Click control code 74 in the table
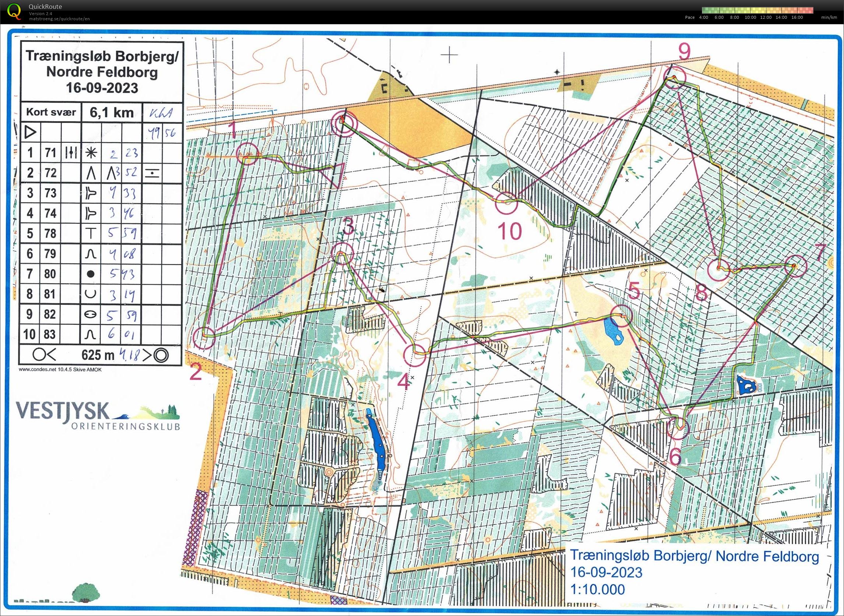844x616 pixels. 50,213
